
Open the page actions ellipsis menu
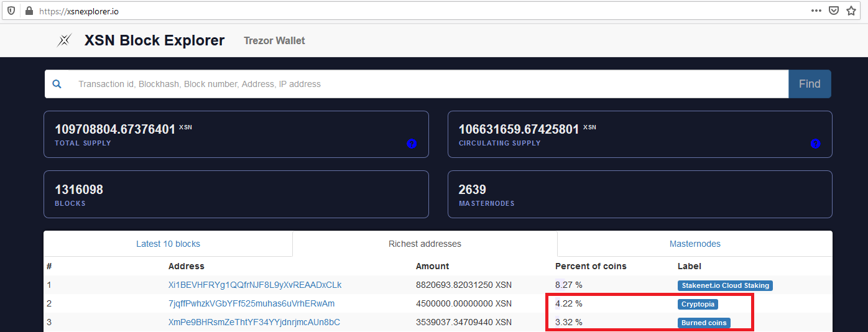point(816,11)
